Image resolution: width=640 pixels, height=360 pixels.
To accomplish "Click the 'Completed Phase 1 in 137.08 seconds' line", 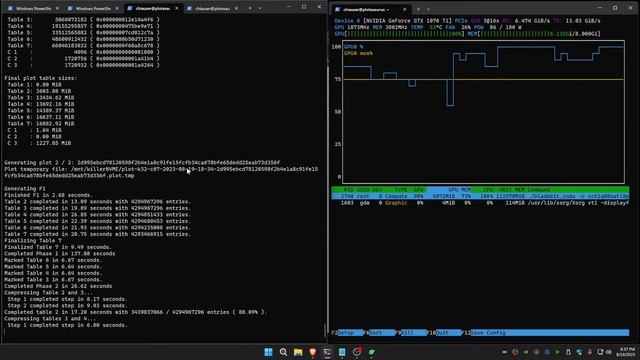I will pyautogui.click(x=60, y=253).
